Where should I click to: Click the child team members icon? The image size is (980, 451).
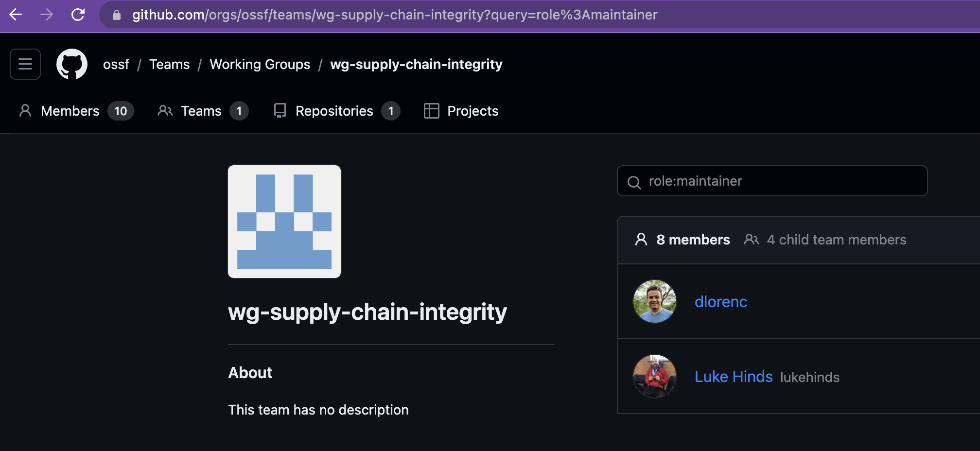coord(752,240)
